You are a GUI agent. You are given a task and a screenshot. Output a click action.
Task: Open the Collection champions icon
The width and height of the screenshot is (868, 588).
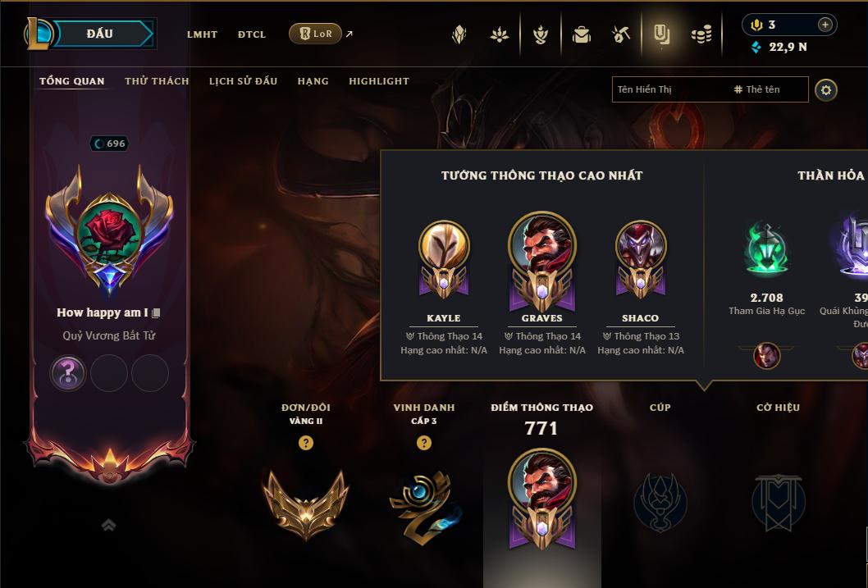[x=541, y=34]
